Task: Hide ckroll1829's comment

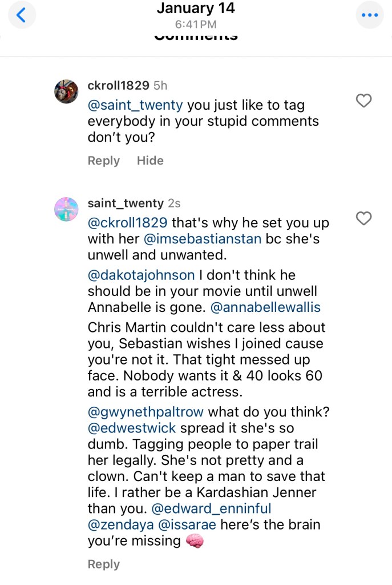Action: point(150,161)
